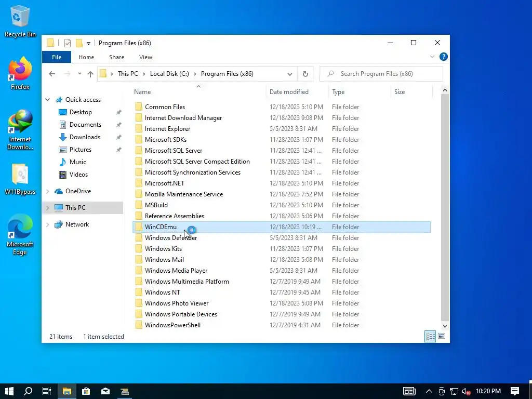Select the Windows Kits folder
The image size is (532, 399).
282,249
